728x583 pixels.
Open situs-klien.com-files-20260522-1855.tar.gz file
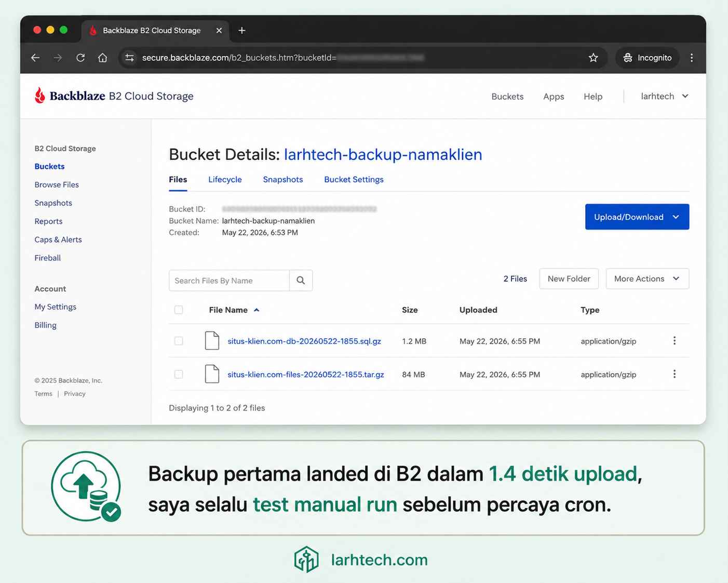(x=306, y=375)
